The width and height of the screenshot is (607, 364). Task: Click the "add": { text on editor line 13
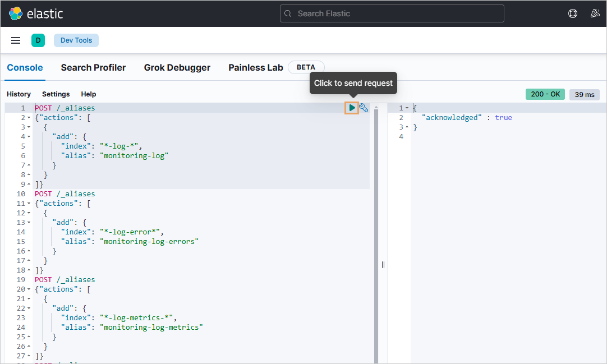pos(70,223)
